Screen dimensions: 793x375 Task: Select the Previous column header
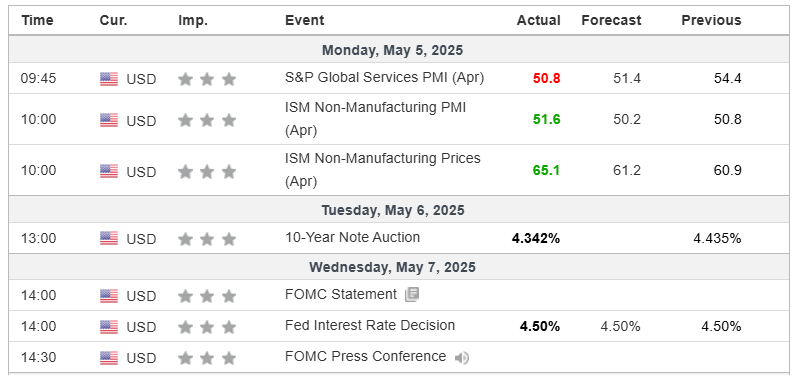[711, 20]
